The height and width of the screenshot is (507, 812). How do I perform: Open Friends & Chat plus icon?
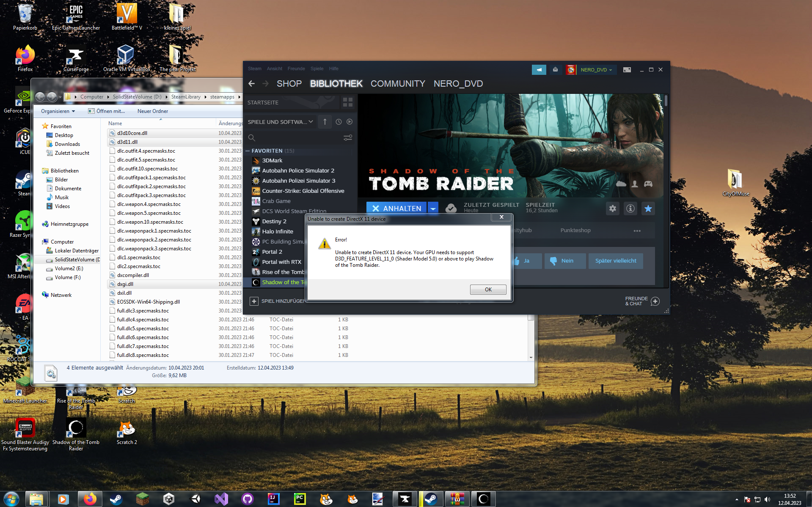[x=655, y=301]
